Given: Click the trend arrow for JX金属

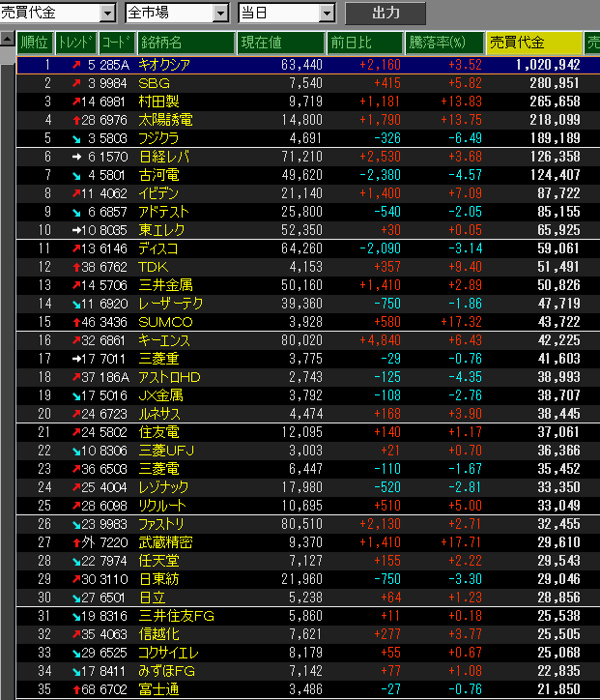Looking at the screenshot, I should point(76,396).
